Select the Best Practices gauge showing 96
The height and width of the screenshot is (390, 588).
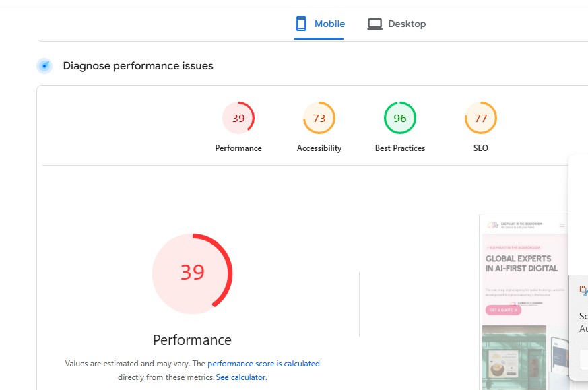(x=400, y=118)
